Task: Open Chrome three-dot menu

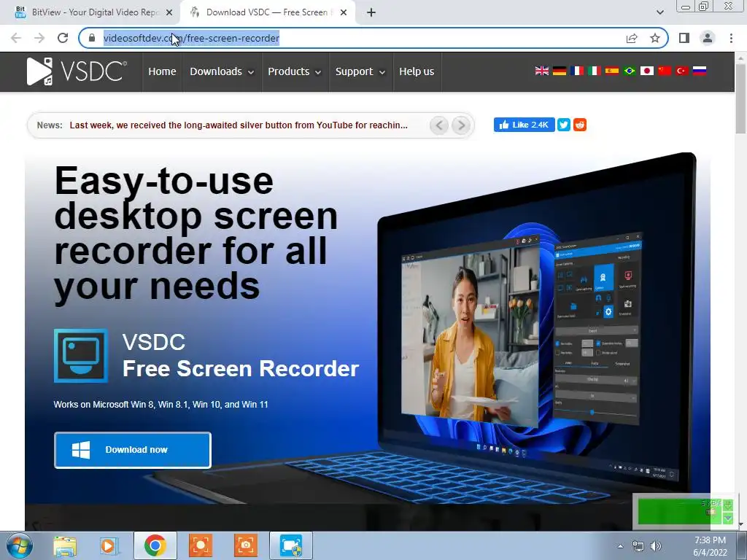Action: point(731,38)
